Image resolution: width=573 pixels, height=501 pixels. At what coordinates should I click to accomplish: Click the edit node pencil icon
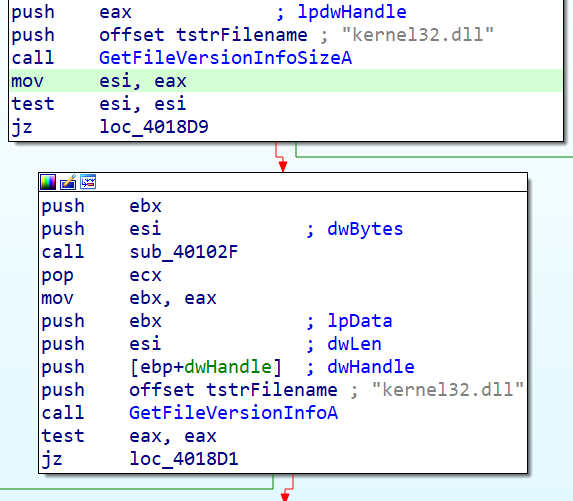click(x=68, y=182)
